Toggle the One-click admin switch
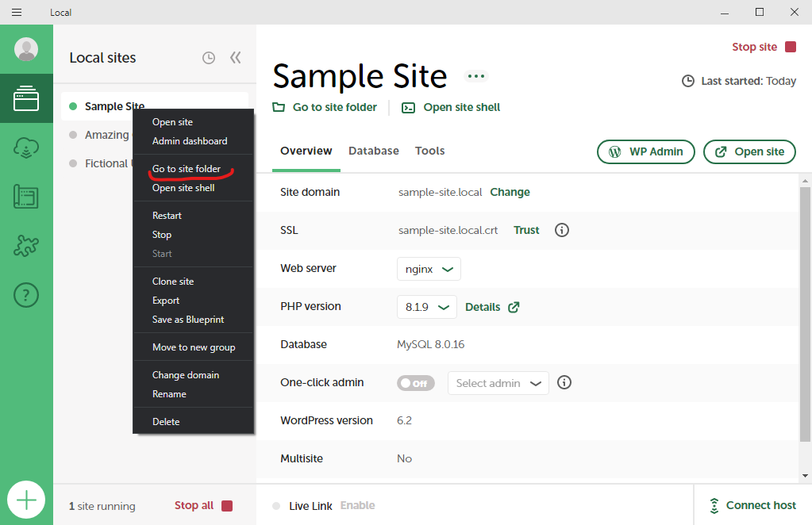 [x=416, y=383]
